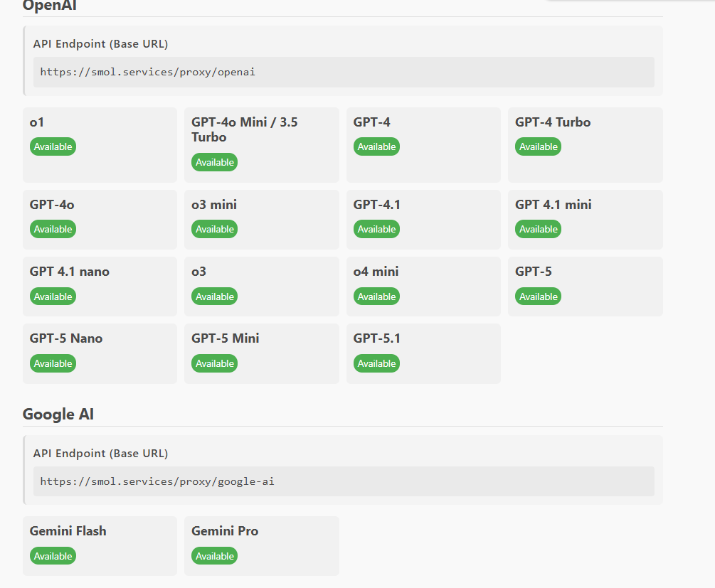The height and width of the screenshot is (588, 715).
Task: Click API Endpoint label in OpenAI section
Action: click(100, 44)
